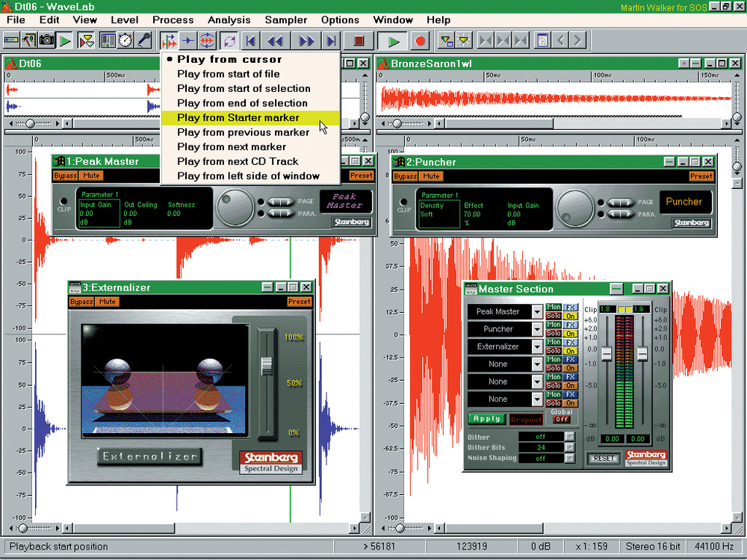Toggle Global Off button in Master Section
Viewport: 747px width, 560px height.
562,420
